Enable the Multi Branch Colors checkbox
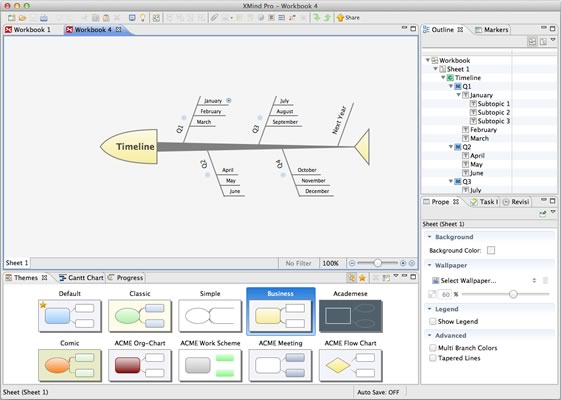This screenshot has height=400, width=561. pos(433,348)
